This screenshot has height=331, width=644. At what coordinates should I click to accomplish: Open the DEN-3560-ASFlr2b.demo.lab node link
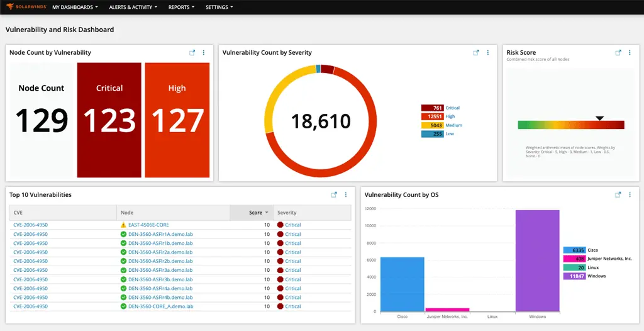[160, 261]
